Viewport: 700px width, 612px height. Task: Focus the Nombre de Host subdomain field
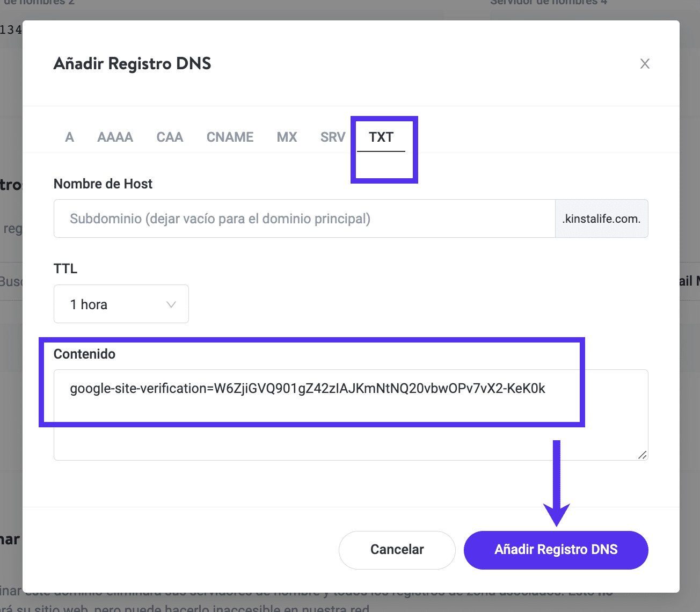[x=304, y=219]
